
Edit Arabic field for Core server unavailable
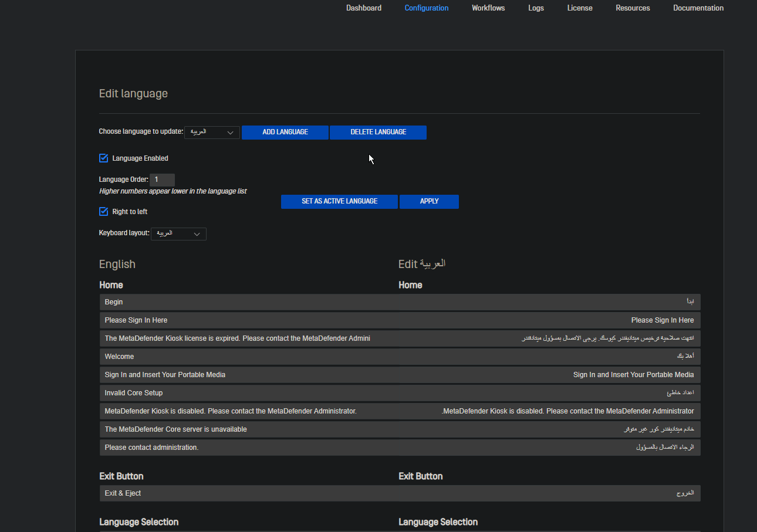point(550,429)
